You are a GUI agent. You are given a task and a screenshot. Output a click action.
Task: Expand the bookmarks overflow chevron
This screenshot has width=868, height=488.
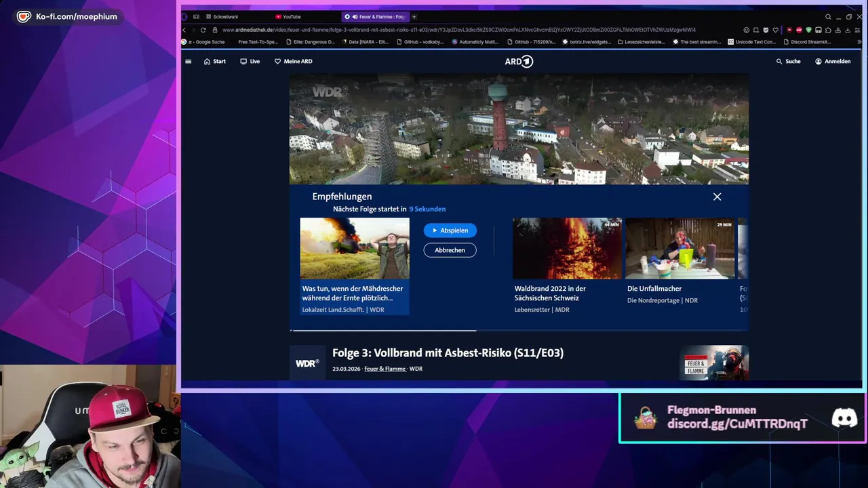pyautogui.click(x=858, y=42)
